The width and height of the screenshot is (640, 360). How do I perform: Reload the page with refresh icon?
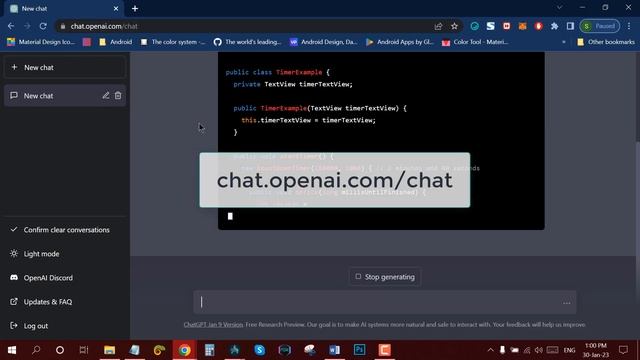click(43, 26)
